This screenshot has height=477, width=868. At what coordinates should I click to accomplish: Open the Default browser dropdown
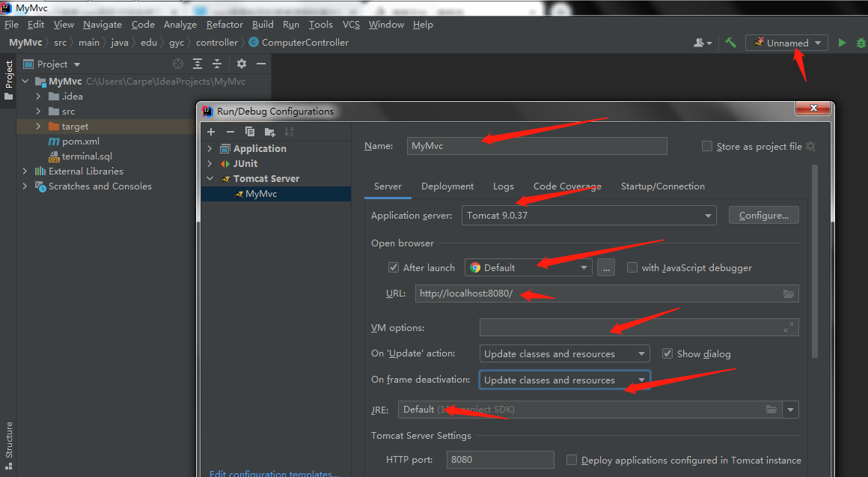pyautogui.click(x=529, y=267)
